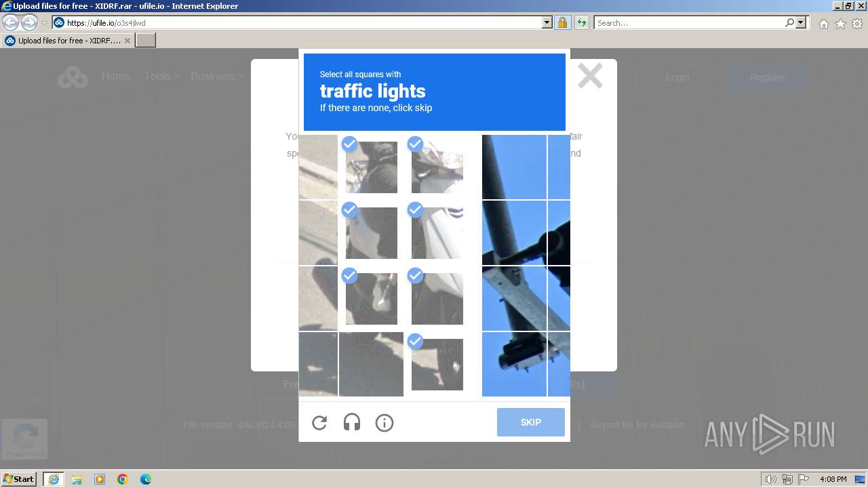The image size is (868, 488).
Task: Click the Login button on ufile
Action: click(677, 77)
